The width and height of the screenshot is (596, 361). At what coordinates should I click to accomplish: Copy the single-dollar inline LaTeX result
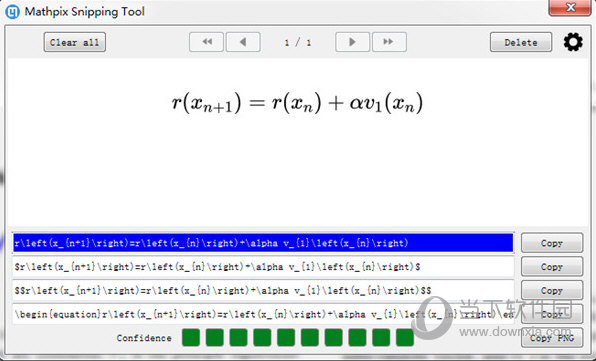point(552,267)
